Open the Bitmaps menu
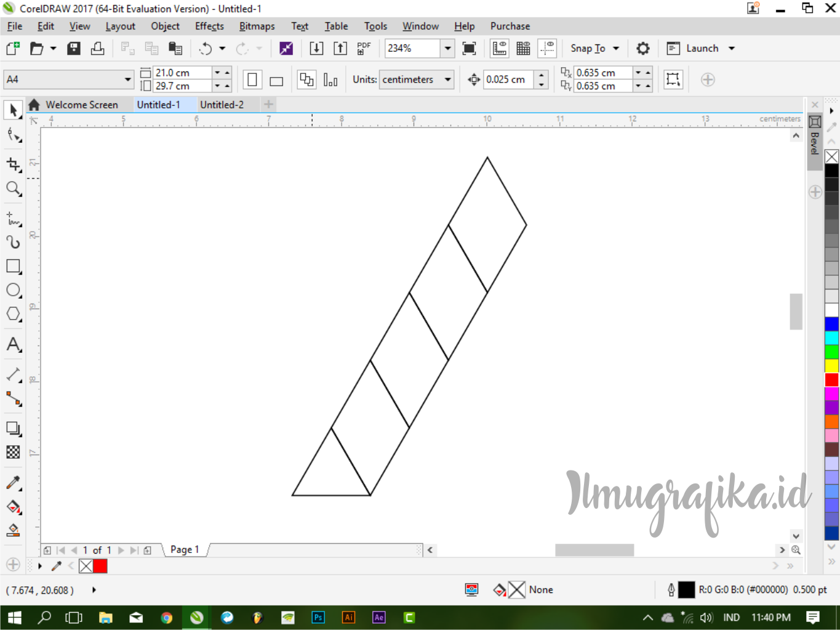Screen dimensions: 840x630 coord(257,26)
